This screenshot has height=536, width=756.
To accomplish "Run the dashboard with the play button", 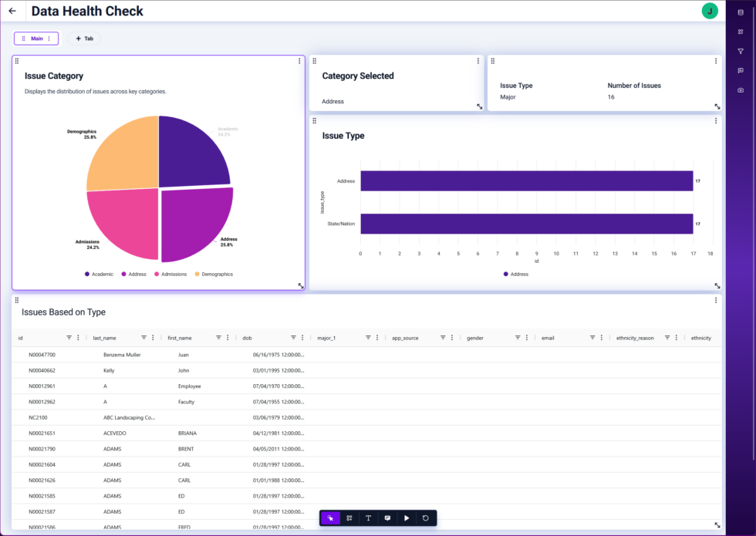I will (x=407, y=518).
